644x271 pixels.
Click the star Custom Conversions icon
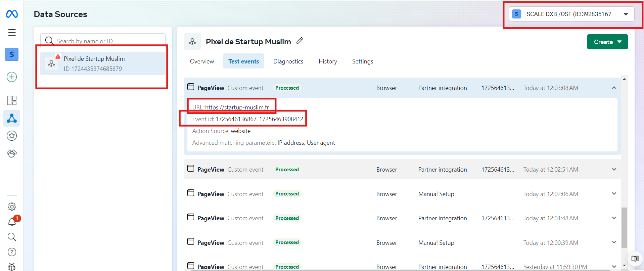pos(12,136)
